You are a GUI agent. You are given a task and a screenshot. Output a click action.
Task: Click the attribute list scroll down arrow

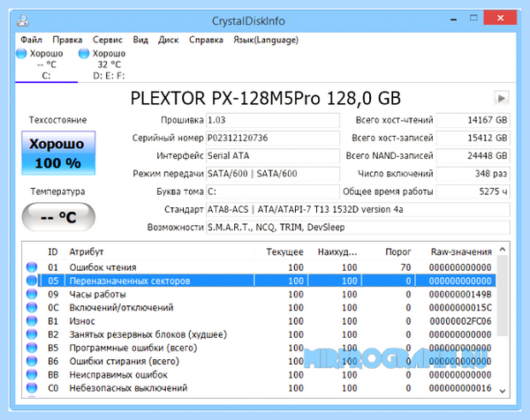click(x=503, y=391)
